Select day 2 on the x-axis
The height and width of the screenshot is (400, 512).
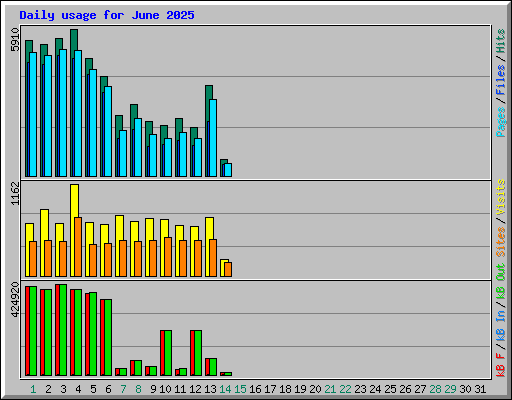[x=48, y=389]
